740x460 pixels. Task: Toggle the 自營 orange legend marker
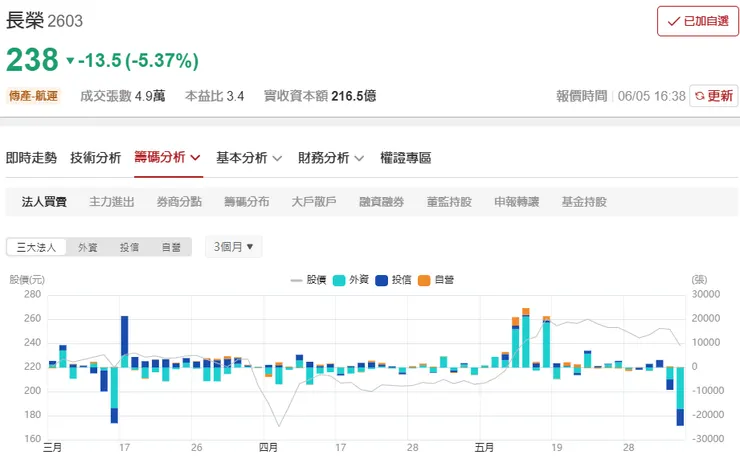424,280
